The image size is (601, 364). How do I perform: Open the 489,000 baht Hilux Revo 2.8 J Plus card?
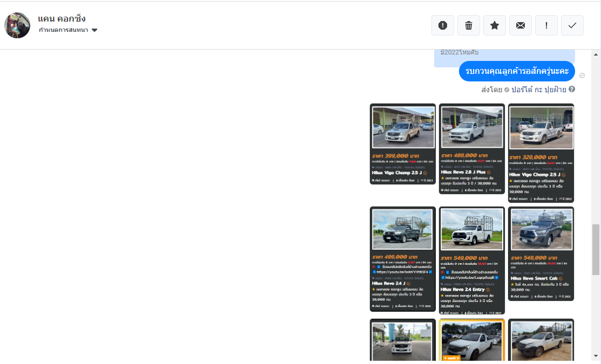(x=471, y=148)
